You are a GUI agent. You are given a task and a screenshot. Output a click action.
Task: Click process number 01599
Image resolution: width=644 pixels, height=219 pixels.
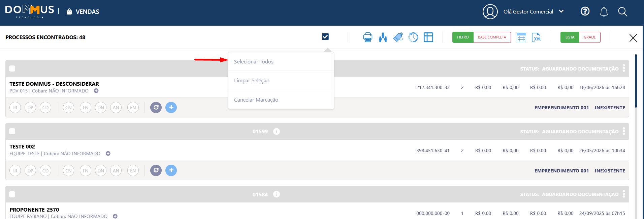260,132
